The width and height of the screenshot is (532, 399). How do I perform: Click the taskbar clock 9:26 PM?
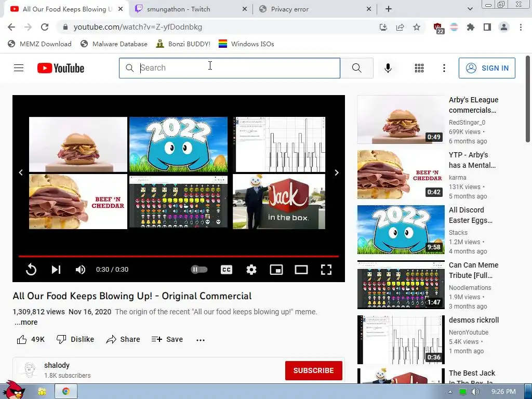click(503, 392)
